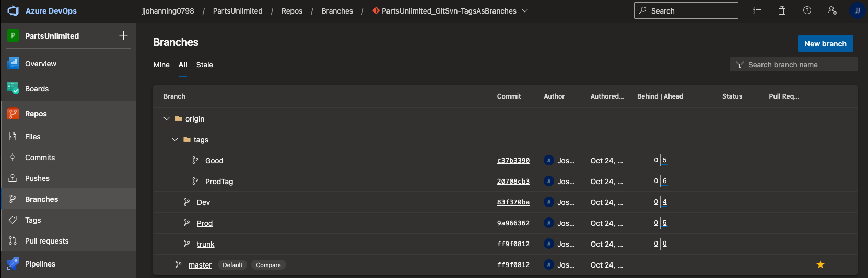Open the Help question mark icon
868x278 pixels.
807,10
